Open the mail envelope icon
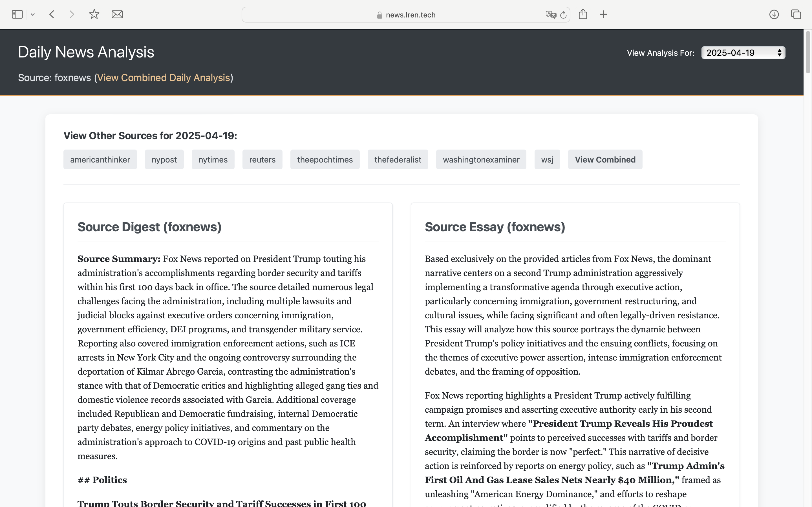The width and height of the screenshot is (812, 507). (117, 14)
